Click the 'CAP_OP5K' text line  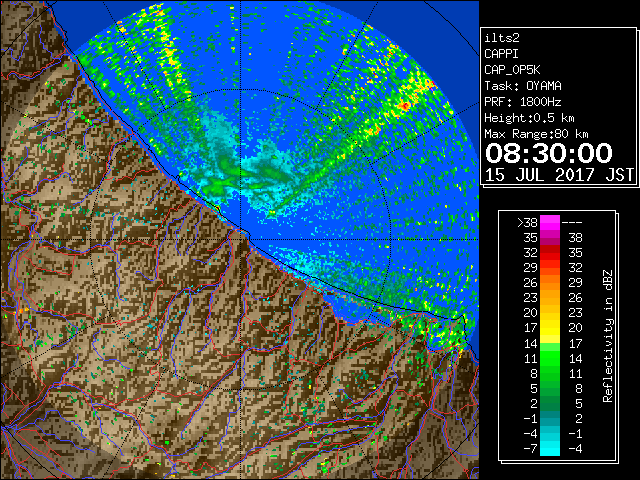coord(512,70)
